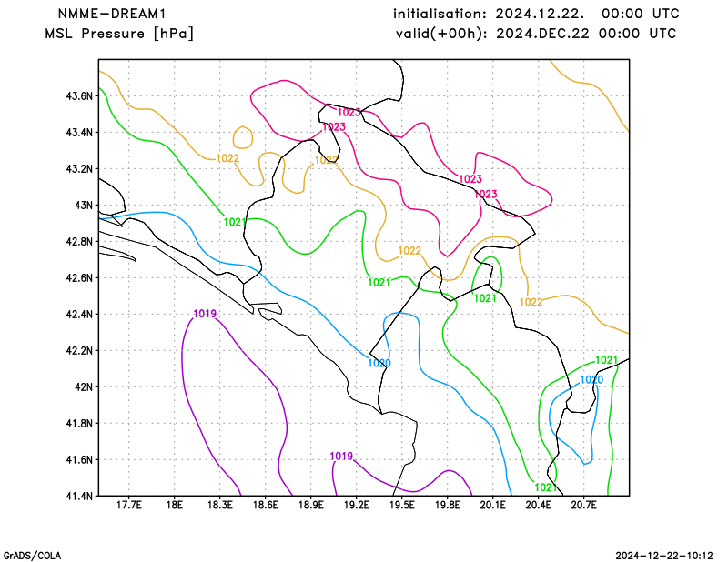This screenshot has width=728, height=562.
Task: Select the valid(+00h) 2024.DEC.22 timestamp line
Action: pos(536,34)
